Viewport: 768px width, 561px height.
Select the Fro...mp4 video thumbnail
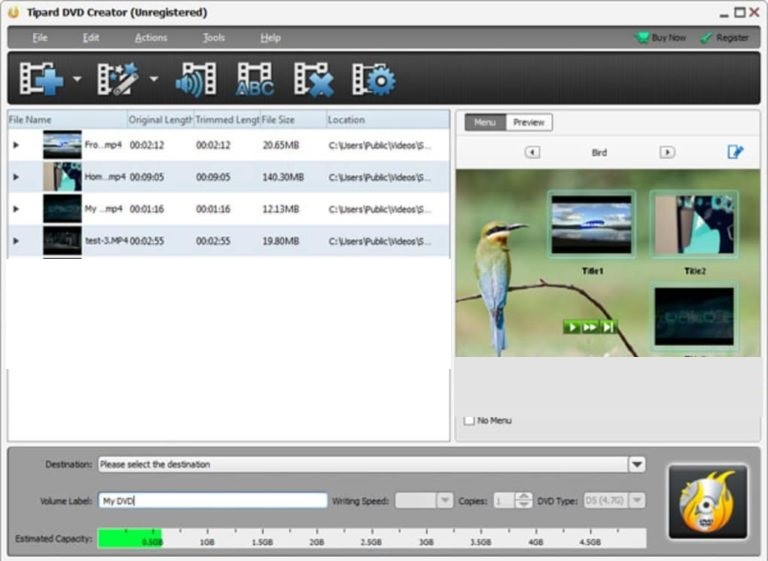[62, 145]
